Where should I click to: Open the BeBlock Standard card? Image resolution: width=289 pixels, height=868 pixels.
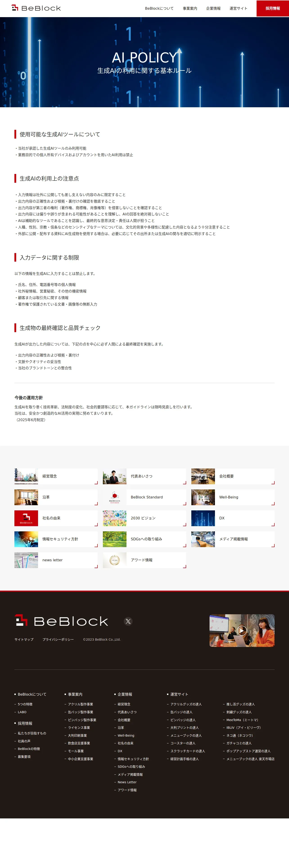144,497
